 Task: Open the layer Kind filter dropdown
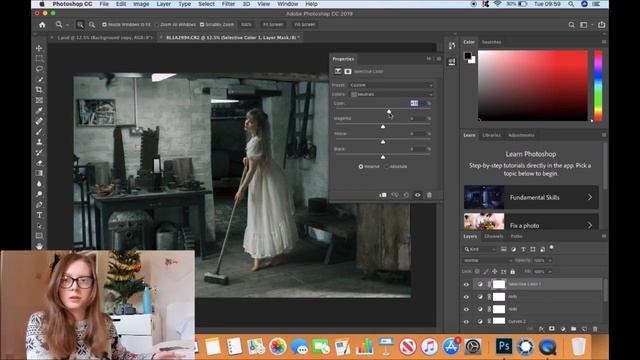click(x=480, y=249)
